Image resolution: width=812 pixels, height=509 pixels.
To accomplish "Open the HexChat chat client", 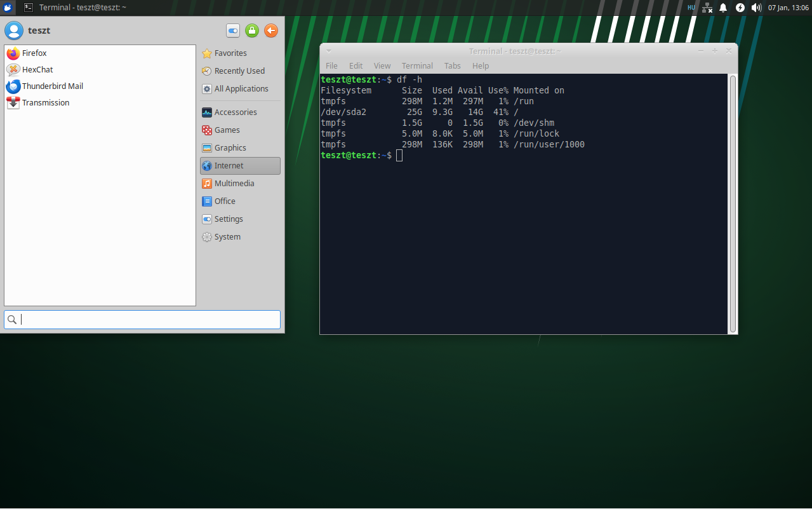I will point(36,69).
